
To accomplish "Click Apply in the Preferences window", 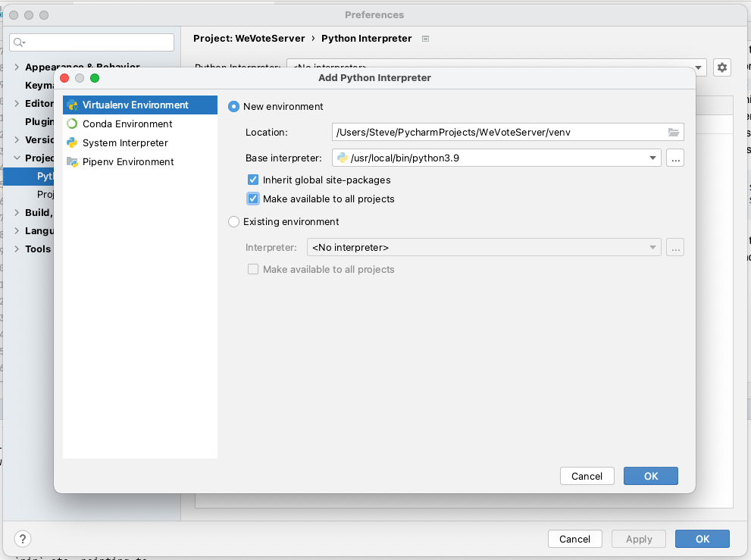I will coord(639,539).
